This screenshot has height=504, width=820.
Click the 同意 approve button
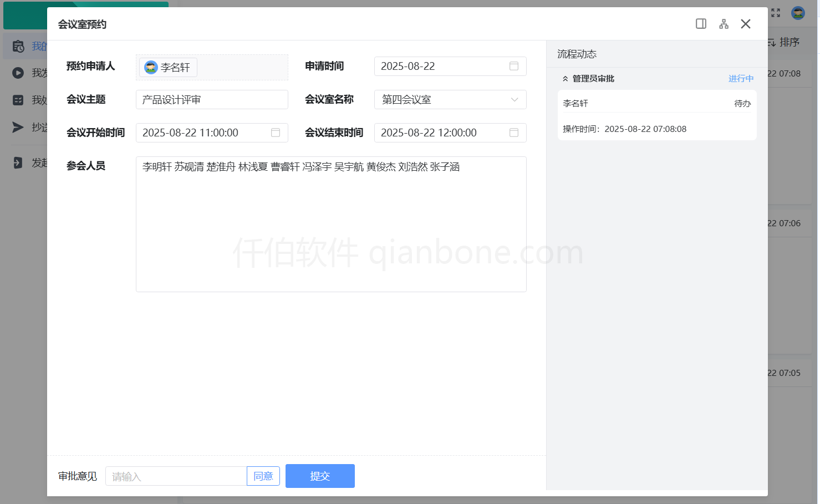pos(263,476)
